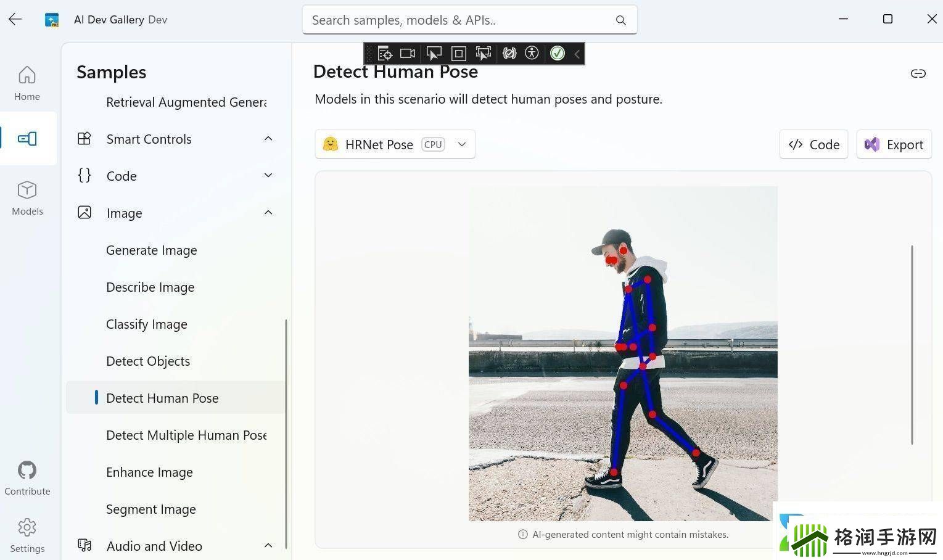
Task: Open the Models page in sidebar
Action: (x=27, y=198)
